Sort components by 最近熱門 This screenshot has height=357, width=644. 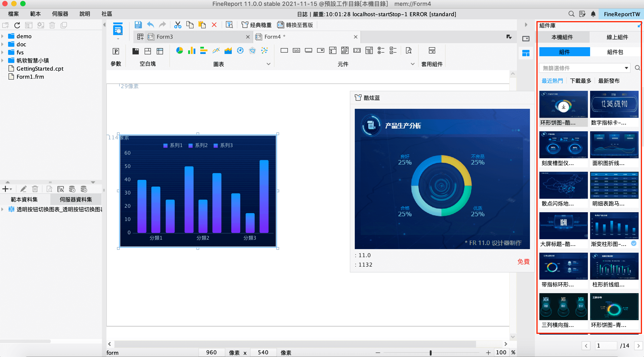coord(552,81)
